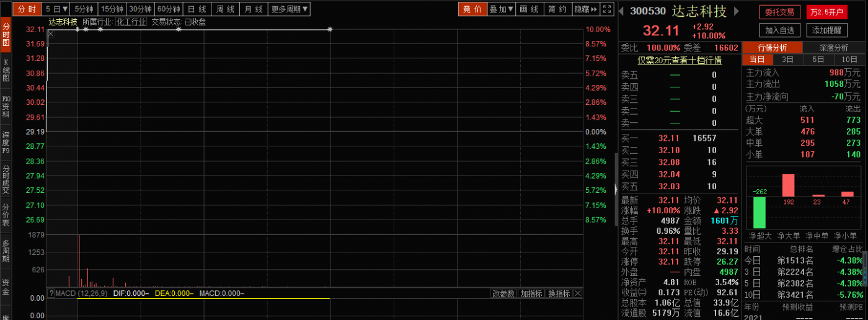Click the 仅需20元查看十档行情 link
The height and width of the screenshot is (320, 868).
click(x=680, y=60)
